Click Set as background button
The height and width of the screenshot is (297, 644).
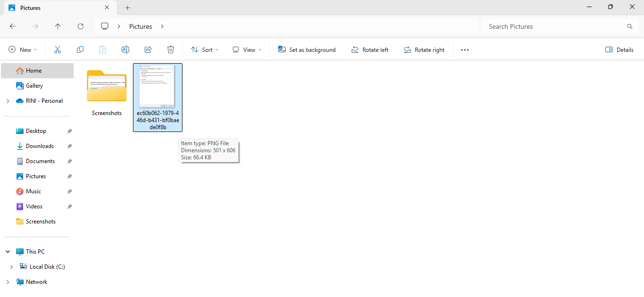point(307,49)
